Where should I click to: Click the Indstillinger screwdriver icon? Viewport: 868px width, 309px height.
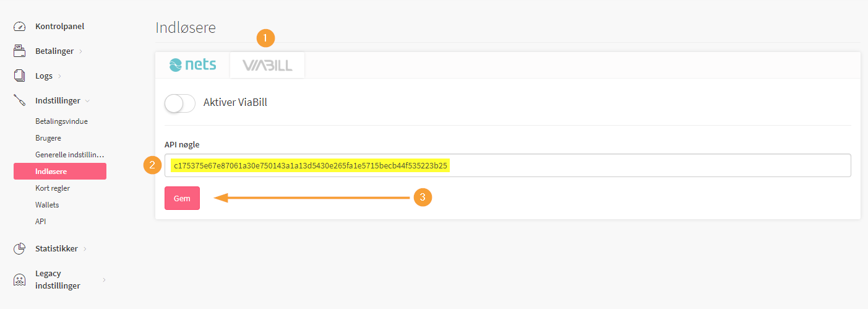coord(20,100)
